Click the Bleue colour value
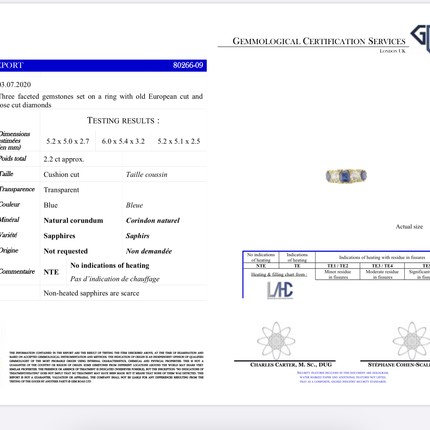This screenshot has height=430, width=430. tap(134, 205)
